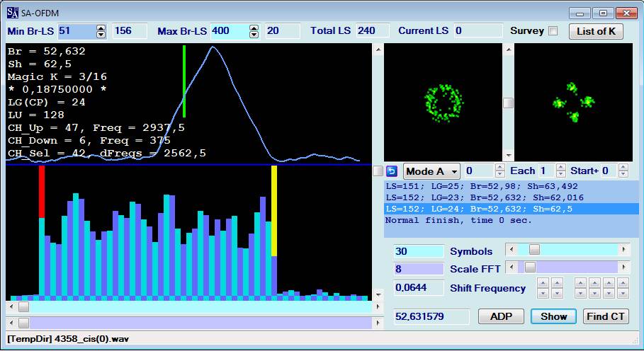Decrement the Each value with down arrow
The width and height of the screenshot is (644, 351).
pyautogui.click(x=560, y=174)
